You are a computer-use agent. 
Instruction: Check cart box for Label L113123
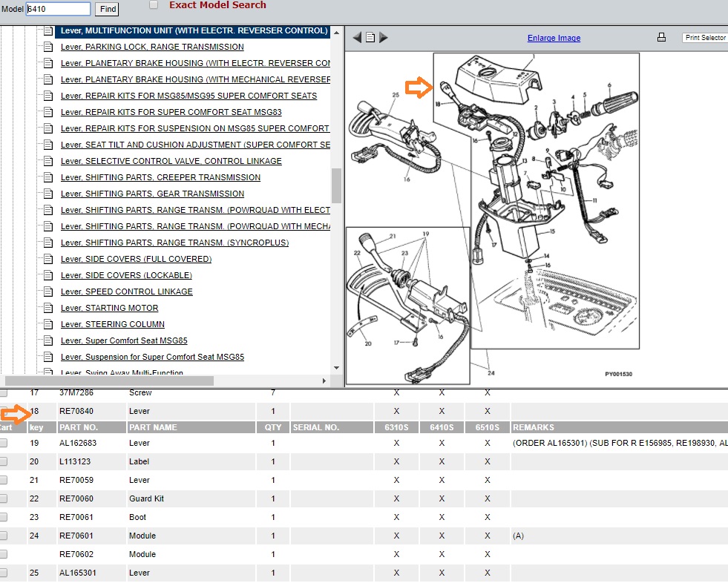[x=4, y=461]
